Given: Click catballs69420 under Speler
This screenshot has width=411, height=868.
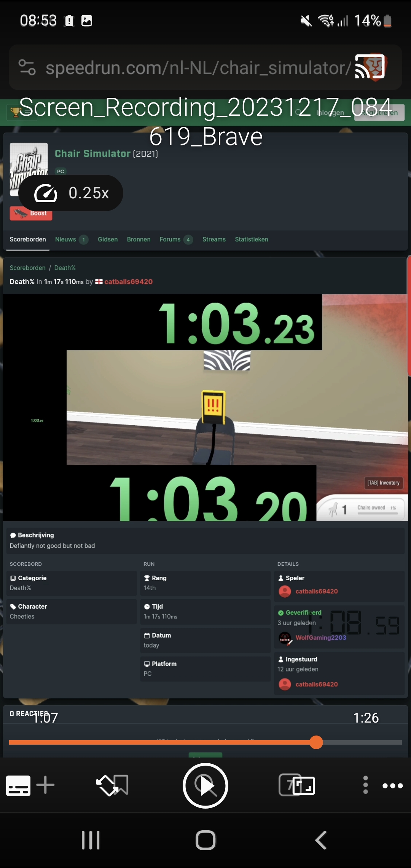Looking at the screenshot, I should coord(317,591).
